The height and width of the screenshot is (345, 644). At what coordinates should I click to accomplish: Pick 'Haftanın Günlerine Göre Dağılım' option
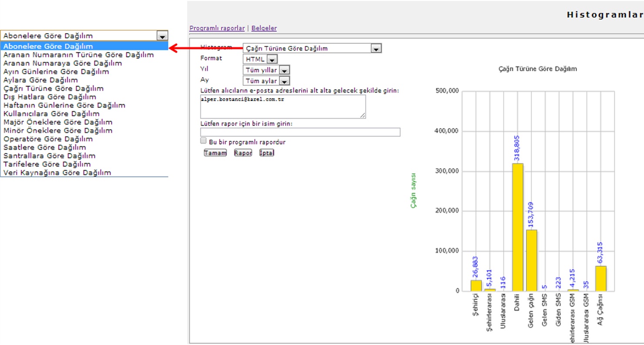click(x=64, y=105)
